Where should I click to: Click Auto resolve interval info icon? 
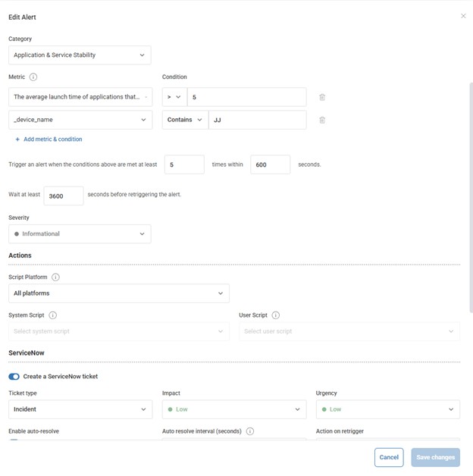coord(250,431)
